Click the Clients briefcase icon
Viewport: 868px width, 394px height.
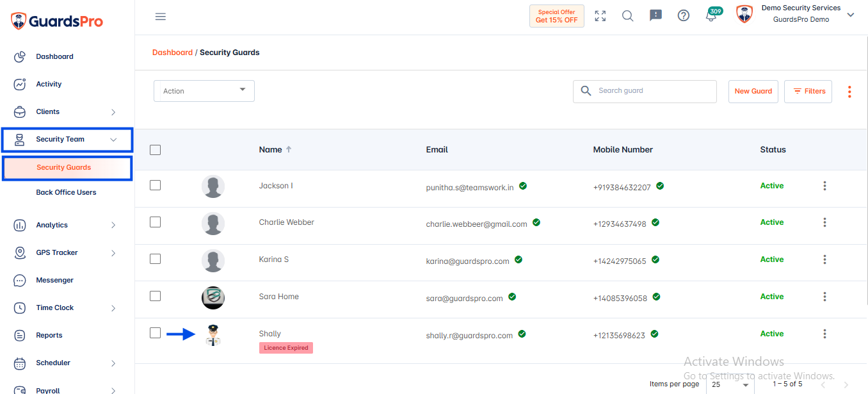pos(20,112)
